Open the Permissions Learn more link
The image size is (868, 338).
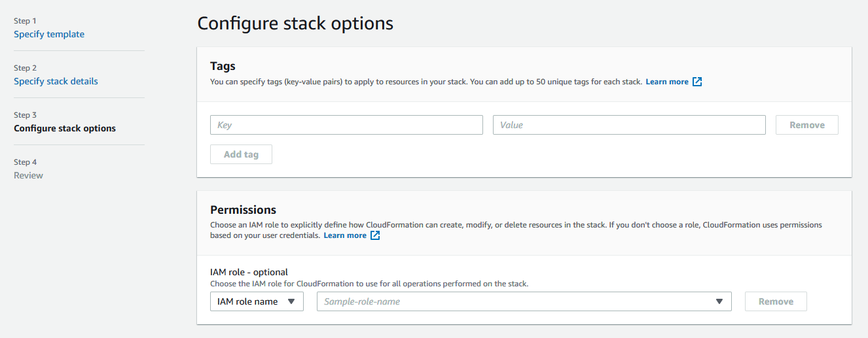coord(344,235)
